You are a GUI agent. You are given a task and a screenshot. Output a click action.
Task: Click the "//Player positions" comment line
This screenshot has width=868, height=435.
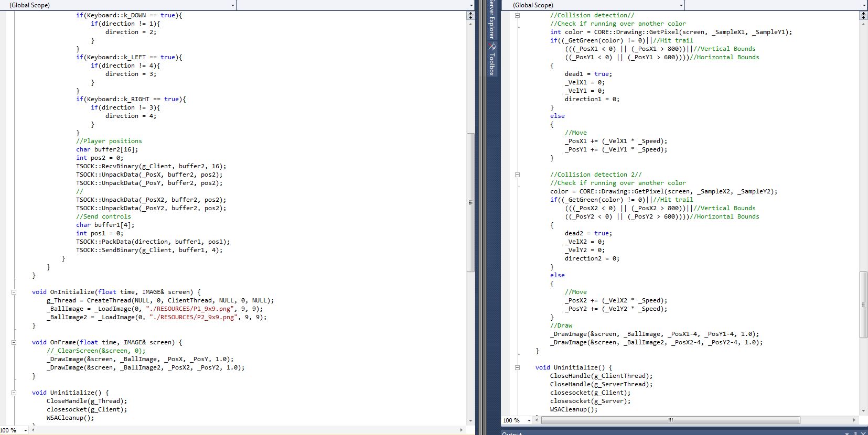coord(109,141)
